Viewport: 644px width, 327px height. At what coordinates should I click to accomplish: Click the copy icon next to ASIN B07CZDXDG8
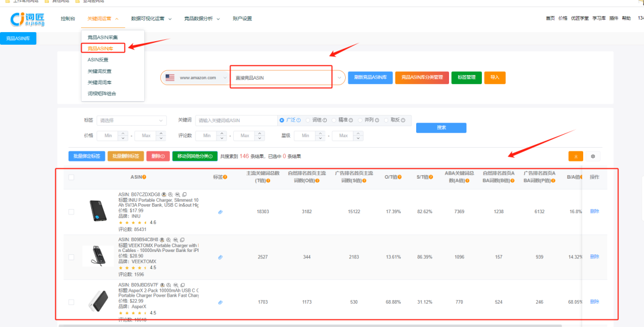click(x=184, y=194)
